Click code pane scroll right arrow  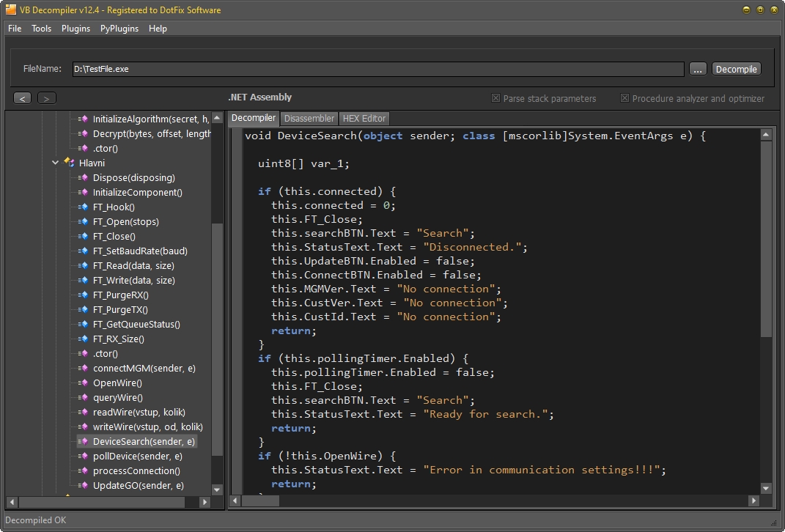(x=754, y=501)
